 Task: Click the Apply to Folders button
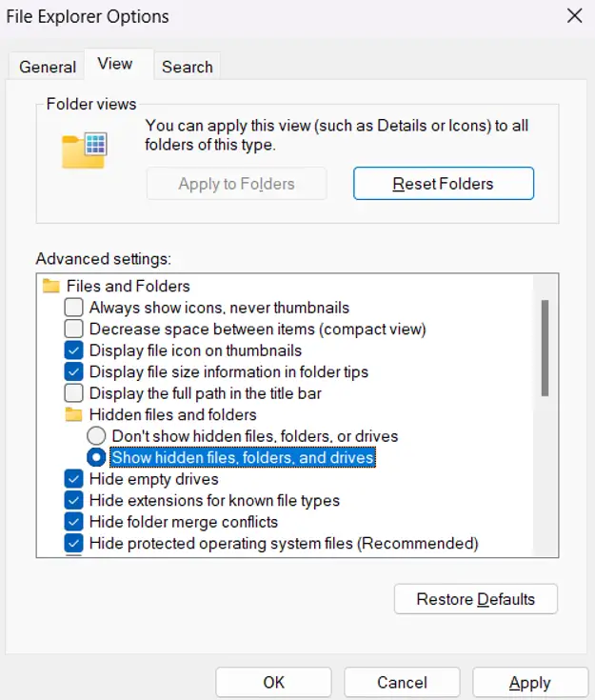pyautogui.click(x=236, y=184)
